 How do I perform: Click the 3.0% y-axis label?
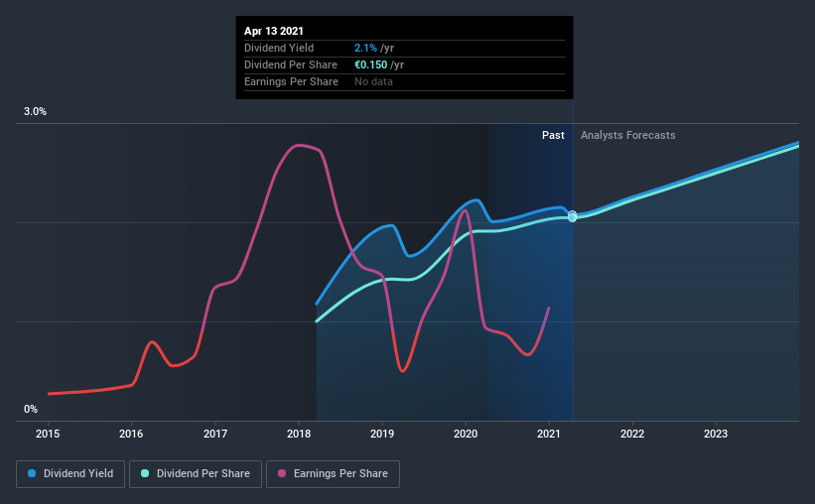(35, 112)
